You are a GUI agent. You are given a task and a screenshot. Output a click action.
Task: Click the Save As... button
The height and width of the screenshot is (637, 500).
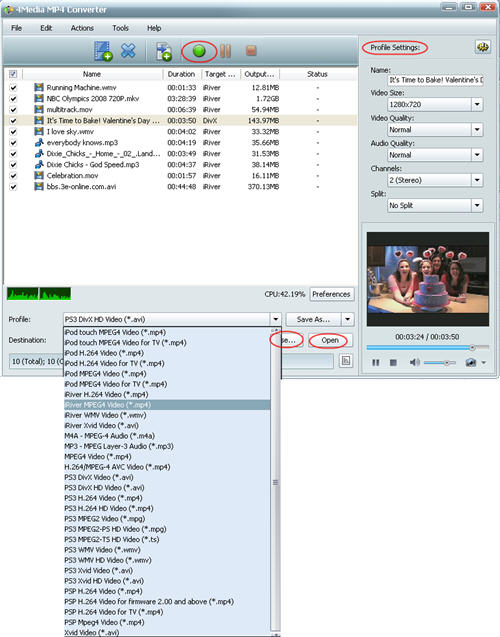[x=313, y=319]
